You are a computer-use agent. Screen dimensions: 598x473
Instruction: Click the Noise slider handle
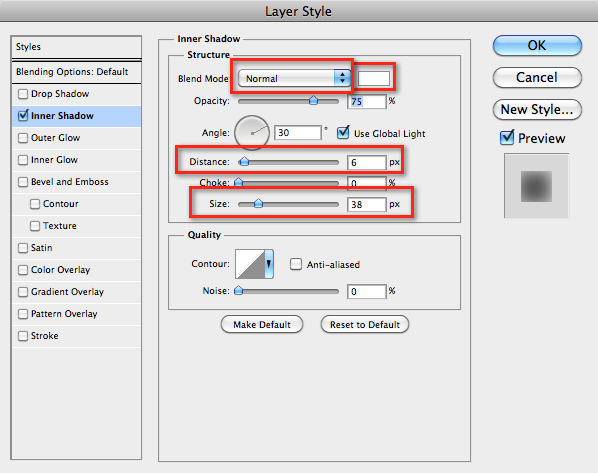coord(238,291)
